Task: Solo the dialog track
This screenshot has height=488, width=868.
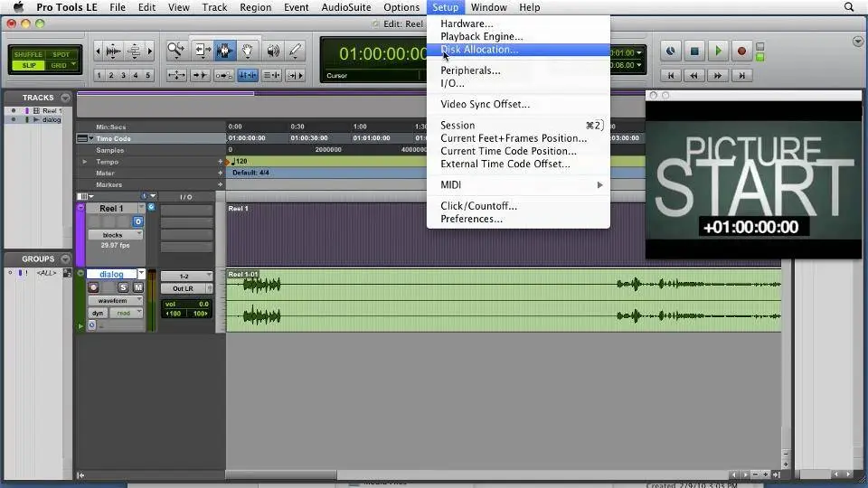Action: pyautogui.click(x=123, y=287)
